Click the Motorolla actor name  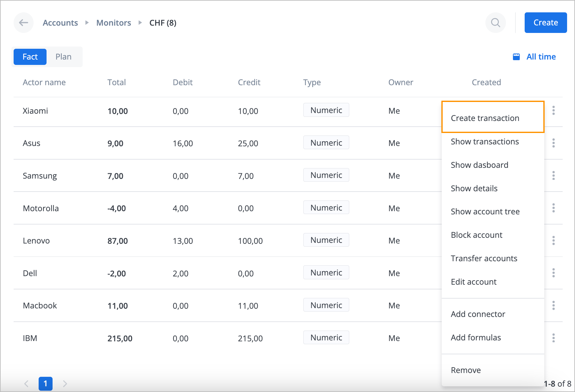(41, 208)
